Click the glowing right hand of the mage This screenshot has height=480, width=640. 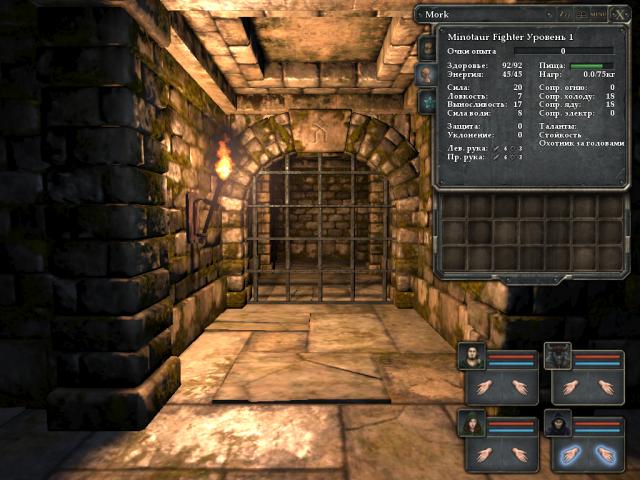tap(607, 455)
